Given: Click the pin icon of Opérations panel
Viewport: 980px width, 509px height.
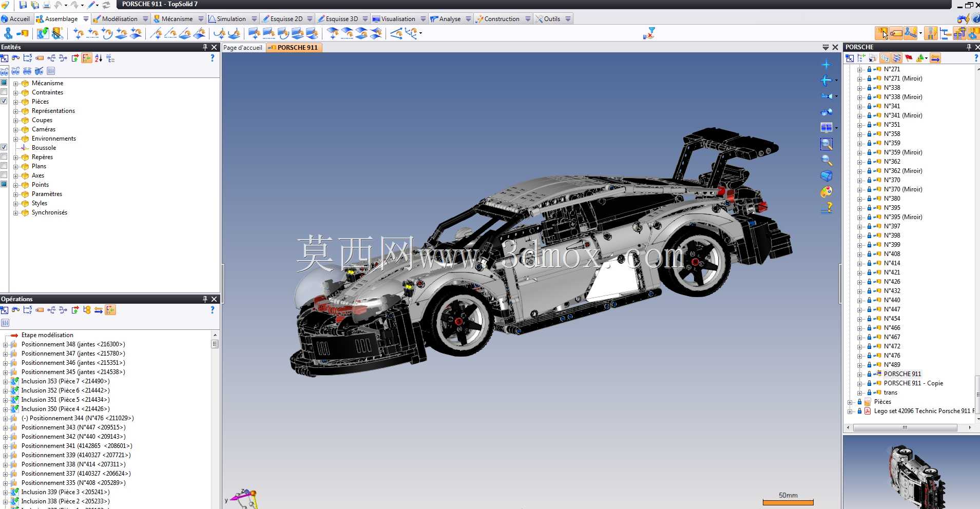Looking at the screenshot, I should [x=205, y=299].
